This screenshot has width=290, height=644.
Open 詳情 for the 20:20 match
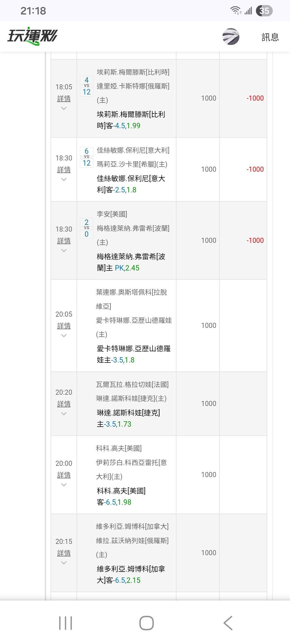(64, 404)
